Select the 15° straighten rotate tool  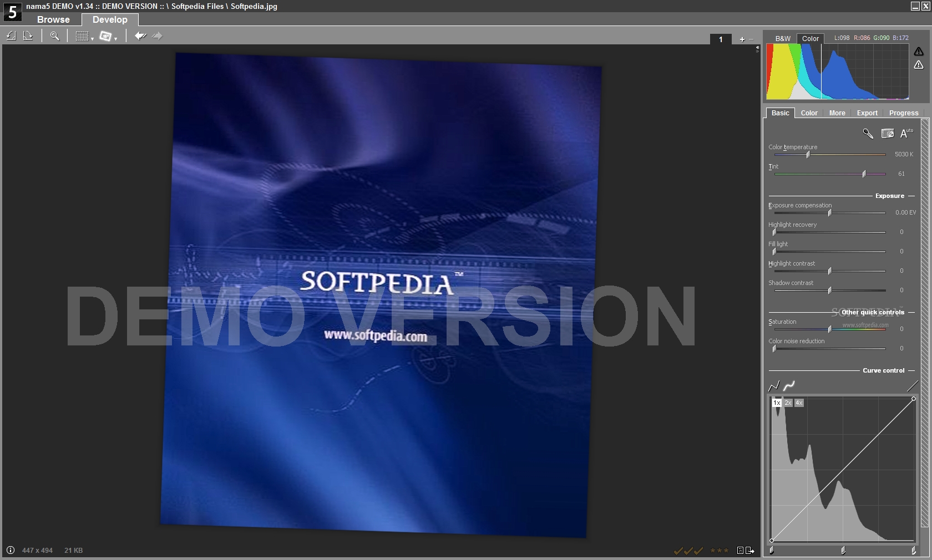point(105,36)
